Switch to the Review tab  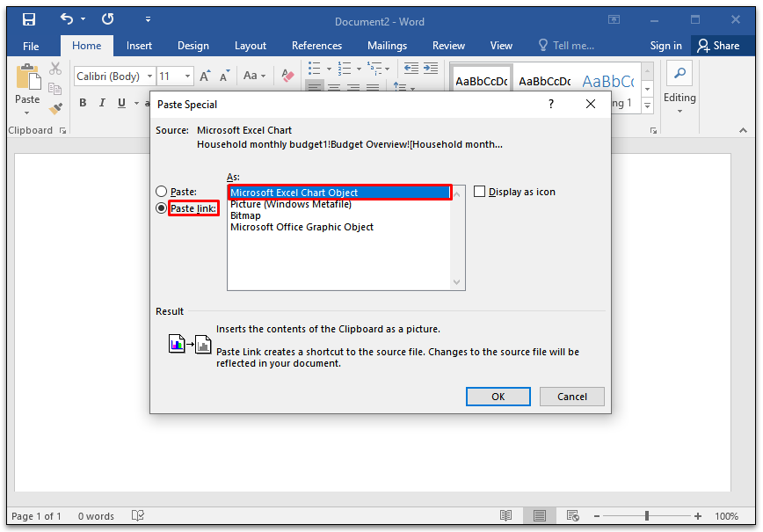(x=448, y=46)
